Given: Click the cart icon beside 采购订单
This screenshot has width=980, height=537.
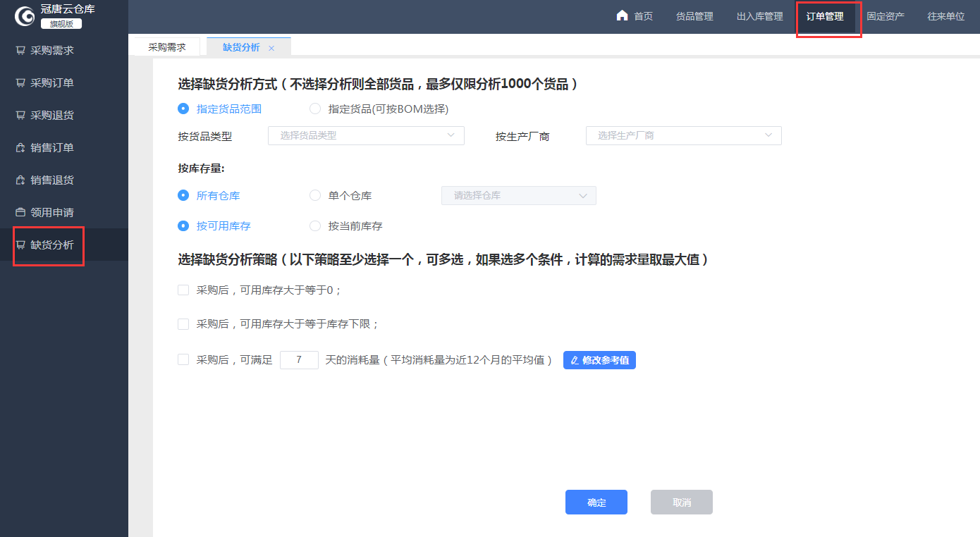Looking at the screenshot, I should [x=20, y=83].
